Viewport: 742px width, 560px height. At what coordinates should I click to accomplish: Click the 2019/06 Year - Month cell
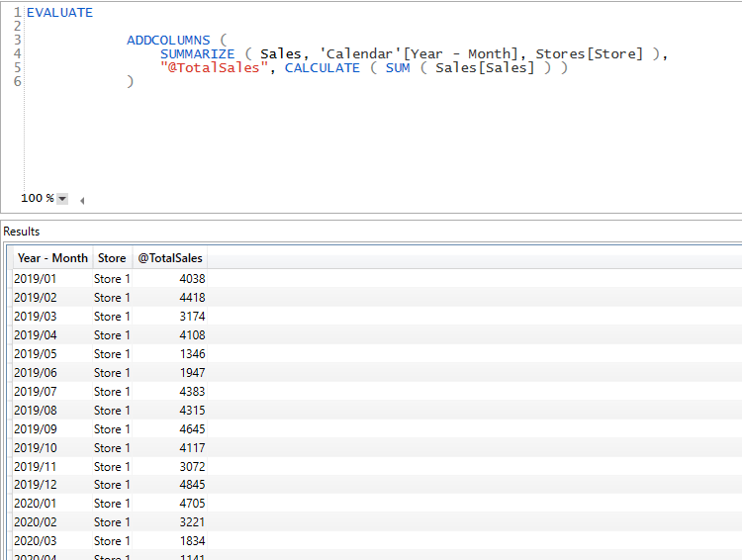[36, 373]
